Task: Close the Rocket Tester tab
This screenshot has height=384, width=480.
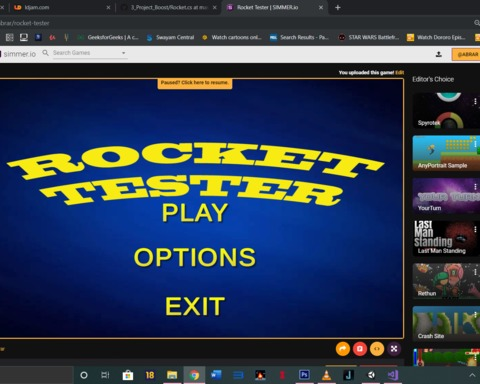Action: coord(321,7)
